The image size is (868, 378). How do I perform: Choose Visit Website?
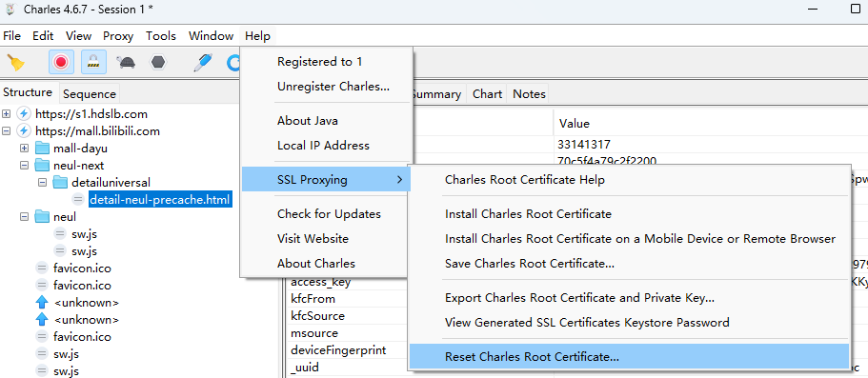pyautogui.click(x=327, y=239)
